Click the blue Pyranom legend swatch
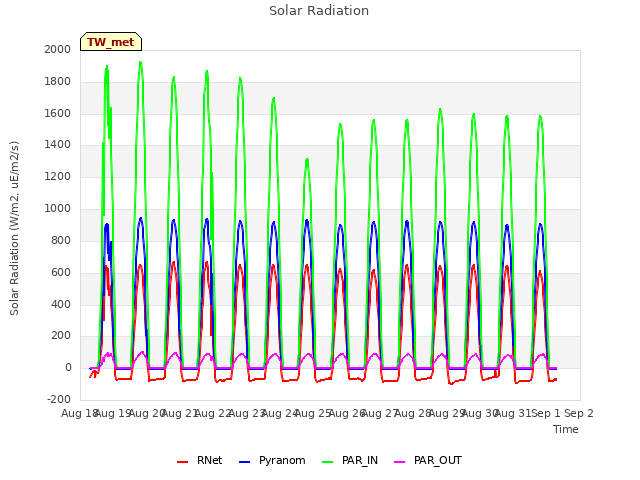Image resolution: width=640 pixels, height=480 pixels. pos(244,462)
